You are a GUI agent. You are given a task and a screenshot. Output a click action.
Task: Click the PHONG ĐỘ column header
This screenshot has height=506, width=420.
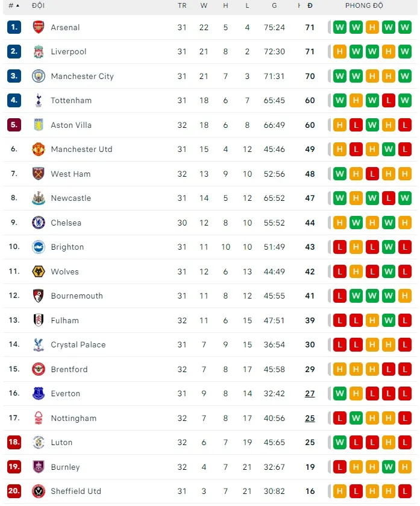pyautogui.click(x=364, y=5)
